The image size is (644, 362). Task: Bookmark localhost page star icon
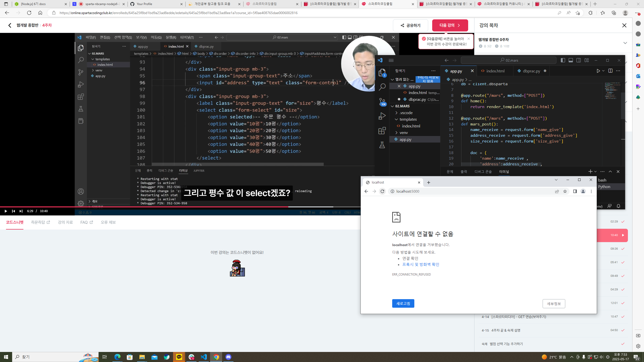(565, 191)
